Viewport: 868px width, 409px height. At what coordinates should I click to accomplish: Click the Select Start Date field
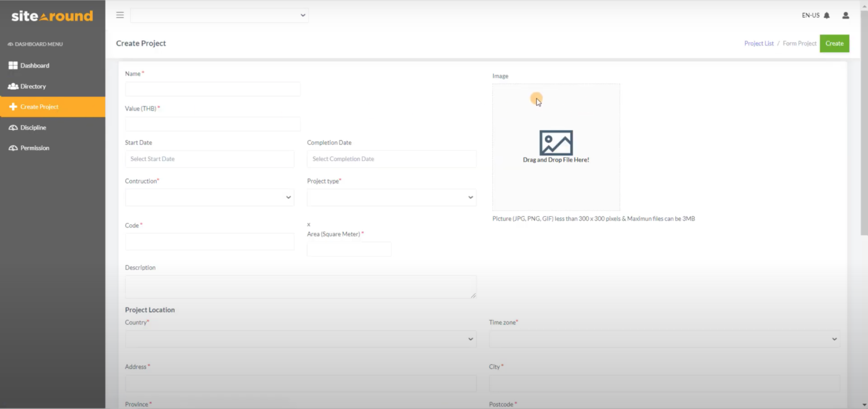(x=209, y=159)
